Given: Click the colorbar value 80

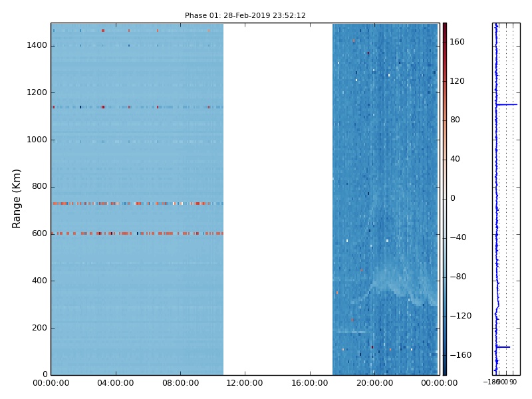Looking at the screenshot, I should pos(455,120).
